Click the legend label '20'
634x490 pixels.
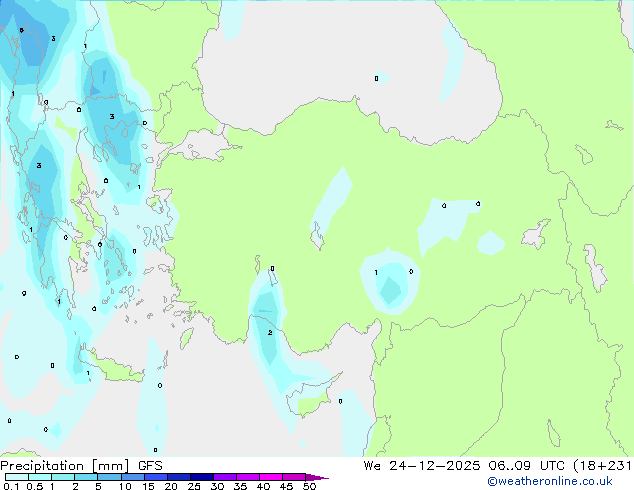171,486
